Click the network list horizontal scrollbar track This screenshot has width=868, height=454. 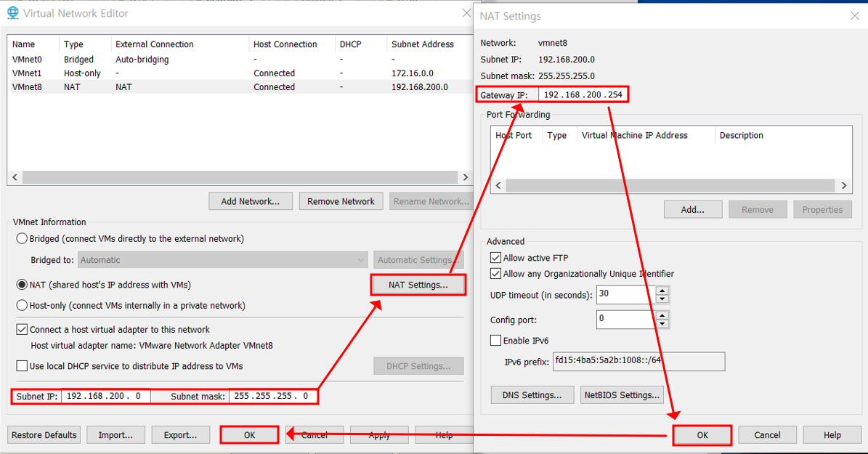240,177
